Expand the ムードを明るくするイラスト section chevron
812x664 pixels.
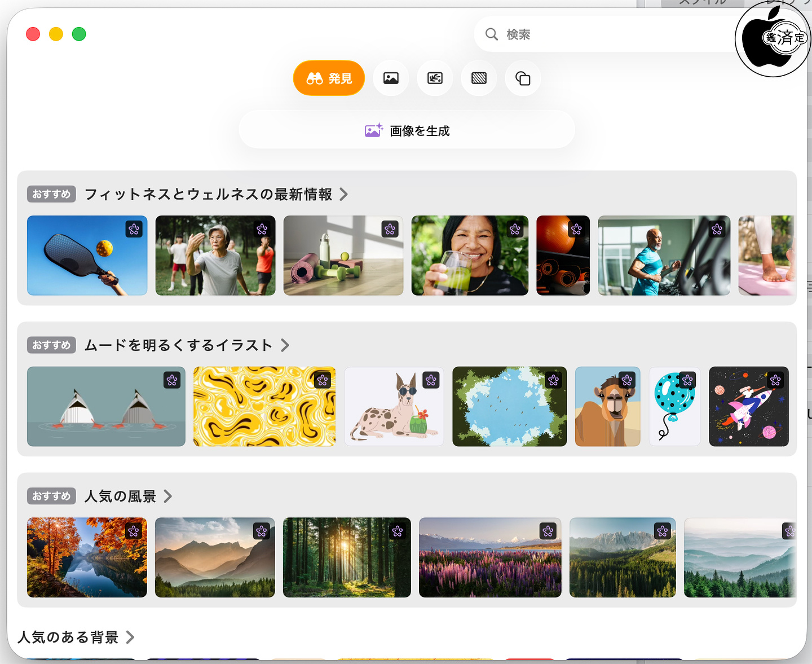click(285, 345)
